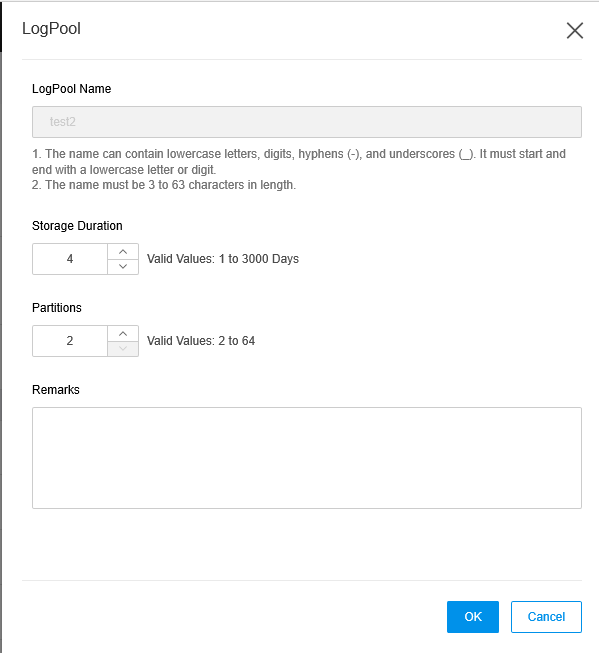Increase Partitions with up arrow

123,334
